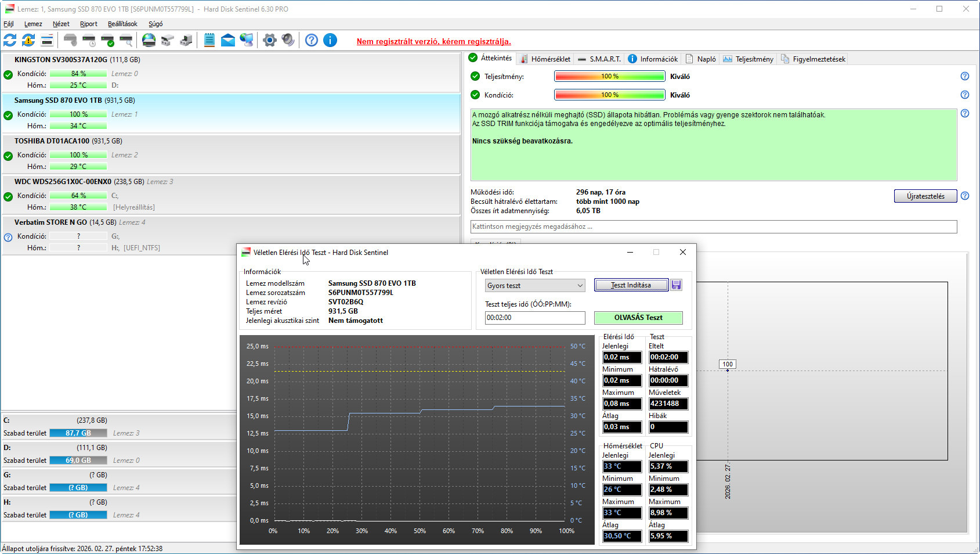Select the Samsung SSD 870 EVO 1TB disk entry
The height and width of the screenshot is (554, 980).
(x=231, y=113)
